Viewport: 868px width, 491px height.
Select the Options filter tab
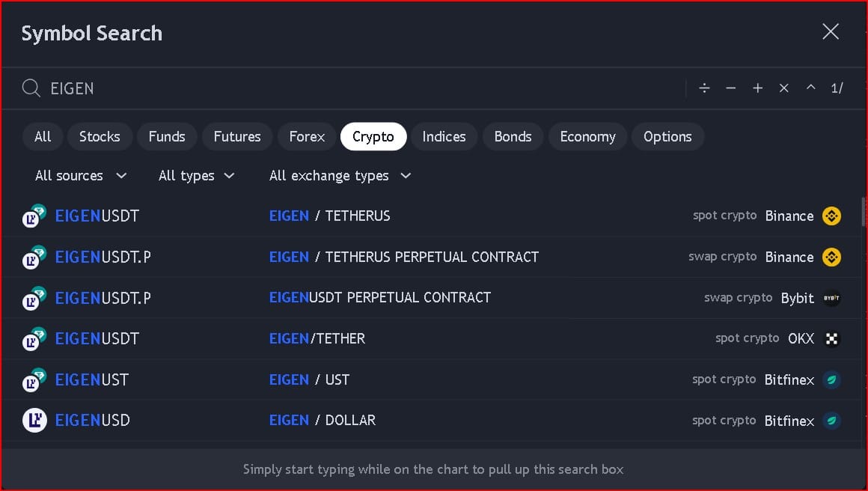(x=667, y=137)
